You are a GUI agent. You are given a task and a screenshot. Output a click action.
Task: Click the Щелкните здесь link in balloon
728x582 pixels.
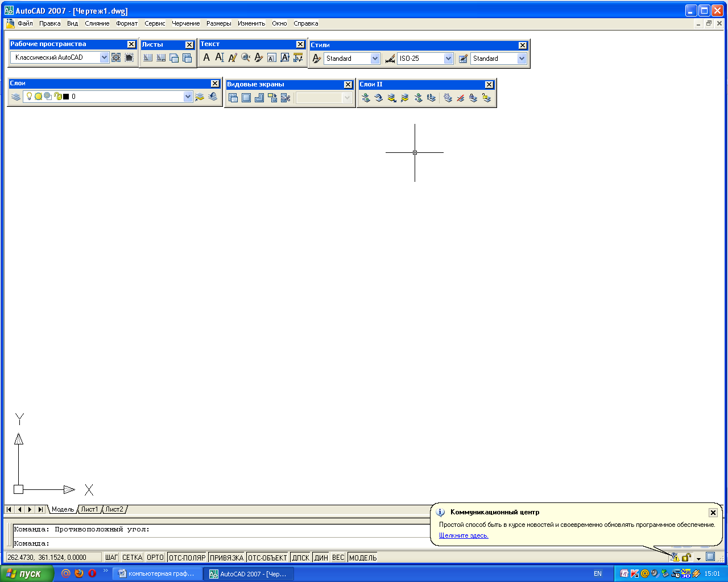[464, 535]
